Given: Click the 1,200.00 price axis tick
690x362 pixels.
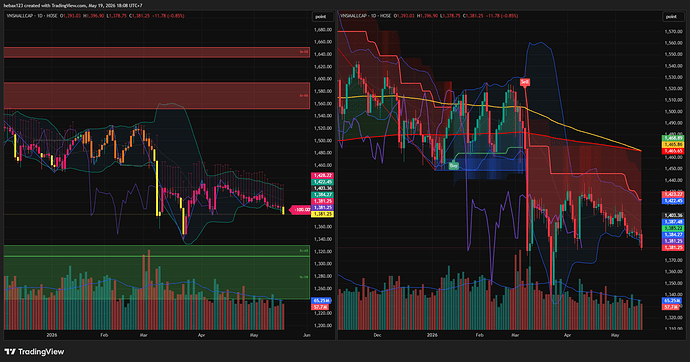Looking at the screenshot, I should [x=323, y=325].
